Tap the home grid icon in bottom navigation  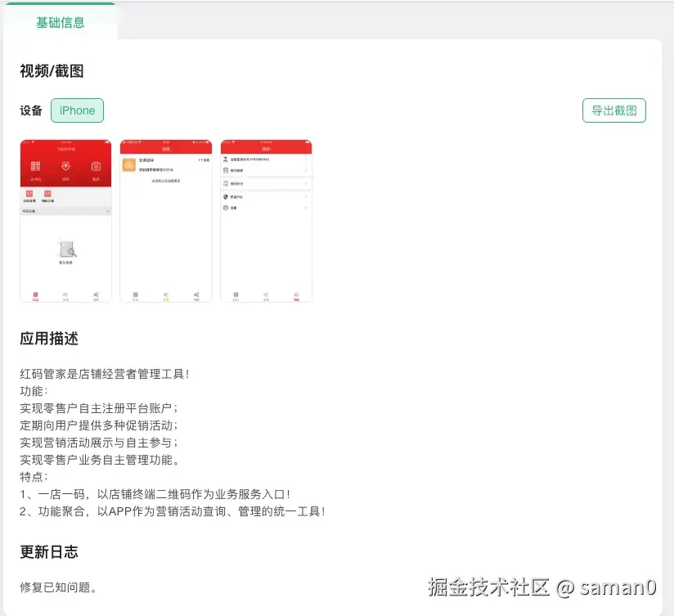[36, 294]
